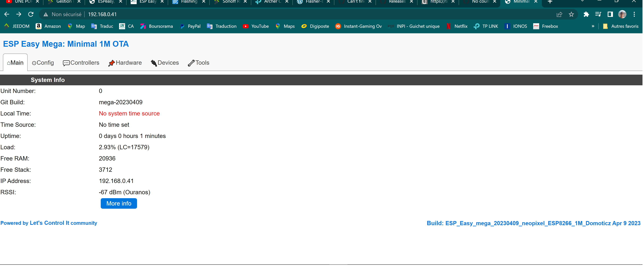The height and width of the screenshot is (270, 644).
Task: Open the Extensions puzzle icon
Action: click(586, 14)
